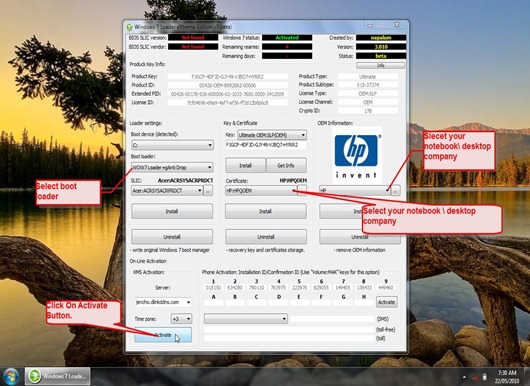Image resolution: width=530 pixels, height=386 pixels.
Task: Show hidden system tray icons
Action: click(464, 377)
